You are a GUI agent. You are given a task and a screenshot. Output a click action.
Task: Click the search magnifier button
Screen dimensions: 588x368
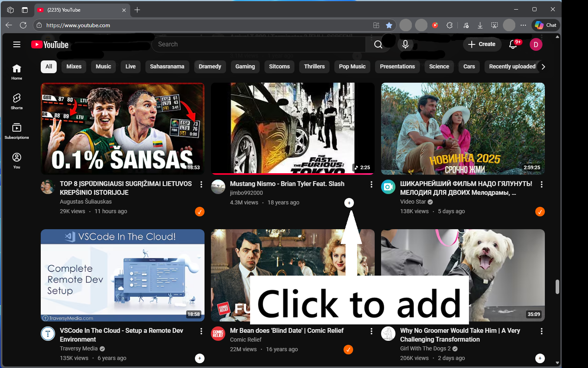pos(378,44)
